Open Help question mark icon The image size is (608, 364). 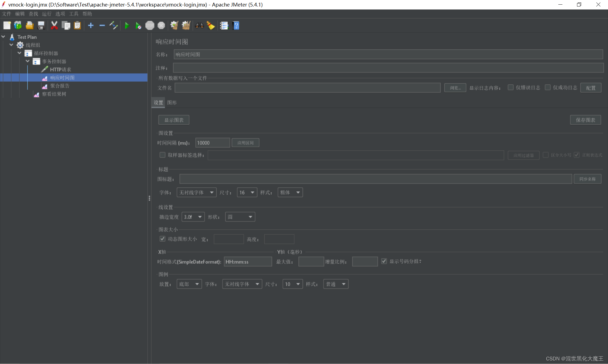236,26
